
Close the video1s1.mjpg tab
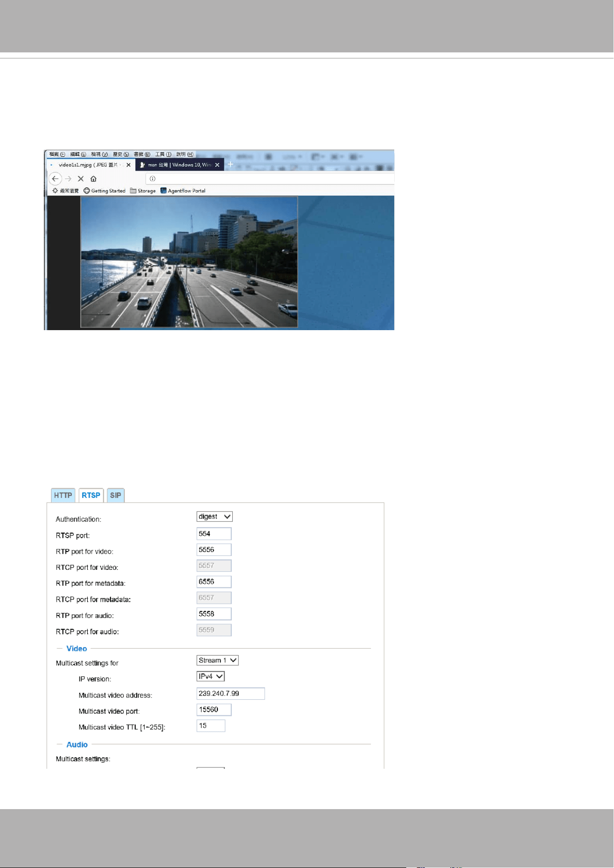tap(128, 165)
